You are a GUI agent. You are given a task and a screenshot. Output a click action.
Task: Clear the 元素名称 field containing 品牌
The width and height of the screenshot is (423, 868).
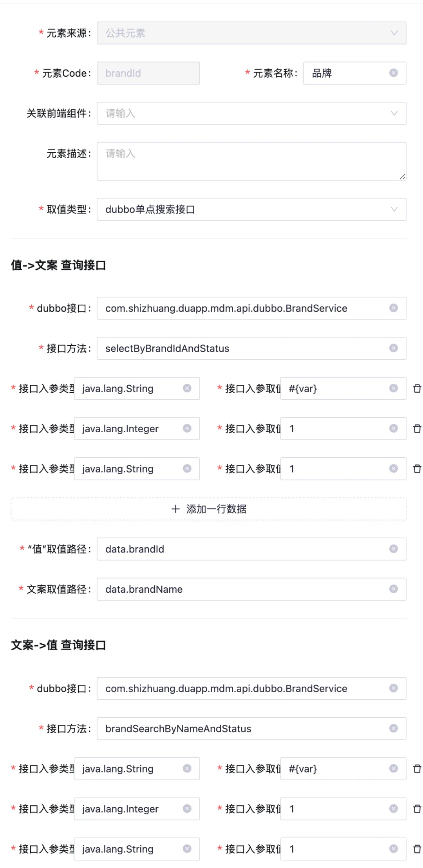(394, 73)
